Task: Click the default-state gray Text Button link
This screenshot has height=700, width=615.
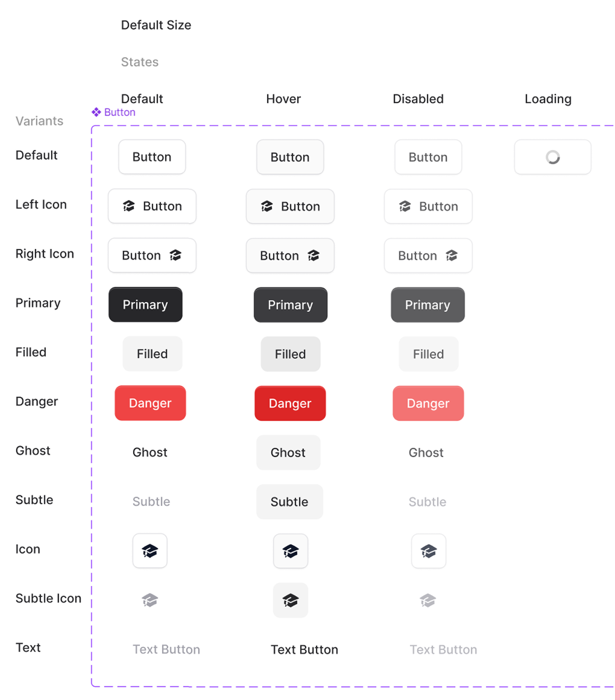Action: click(166, 650)
